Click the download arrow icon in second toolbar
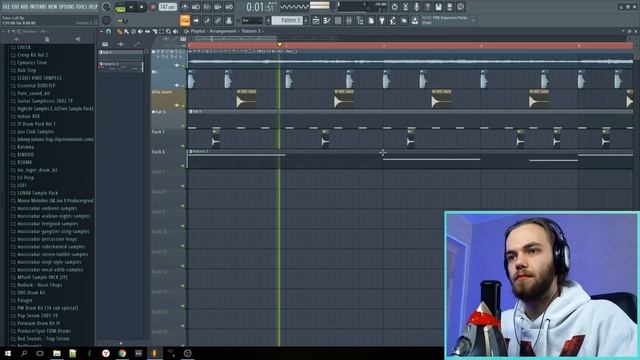640x360 pixels. (x=415, y=20)
